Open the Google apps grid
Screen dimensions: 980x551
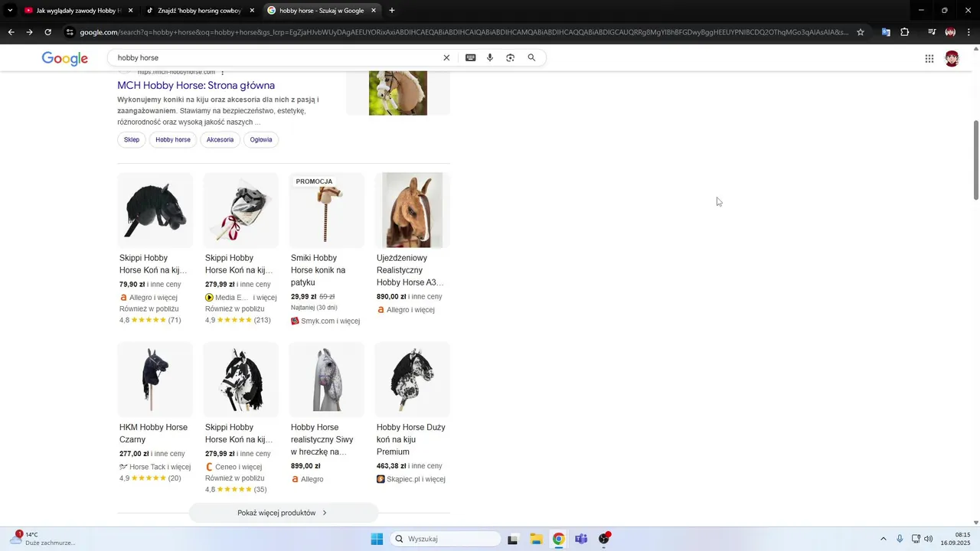pyautogui.click(x=929, y=59)
